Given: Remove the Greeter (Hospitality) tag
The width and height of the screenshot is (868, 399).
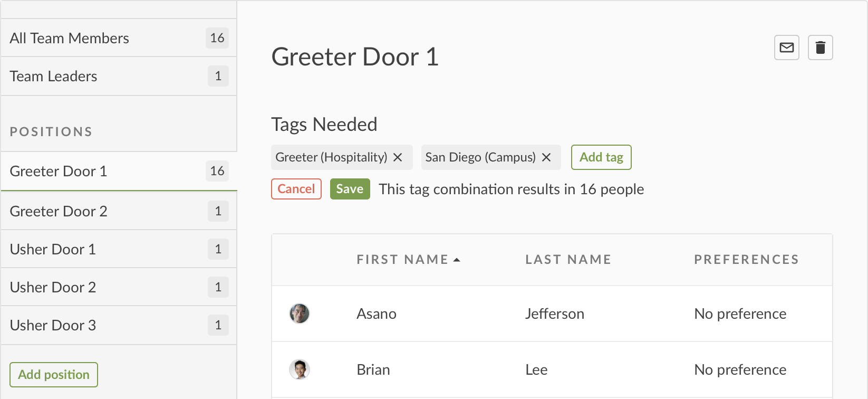Looking at the screenshot, I should (x=398, y=157).
